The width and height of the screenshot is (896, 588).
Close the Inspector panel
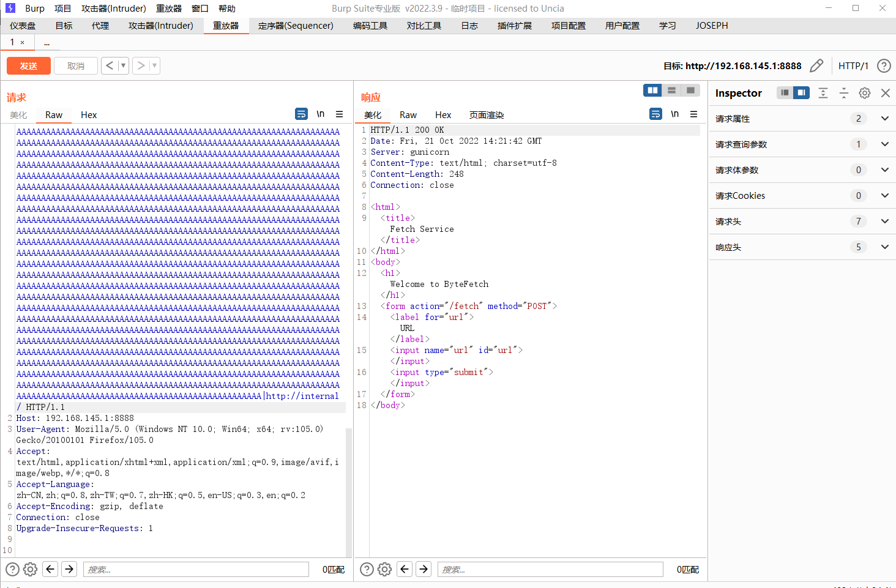(885, 93)
